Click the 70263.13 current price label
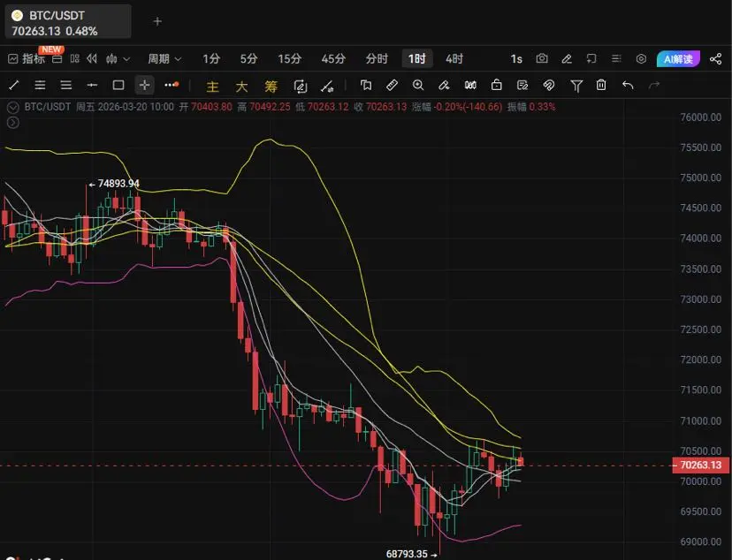 click(701, 465)
